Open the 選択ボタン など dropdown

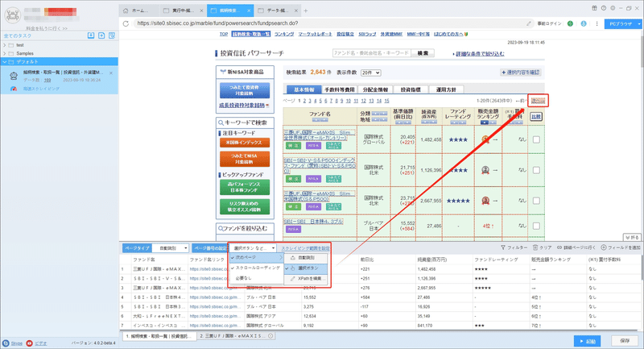[253, 248]
